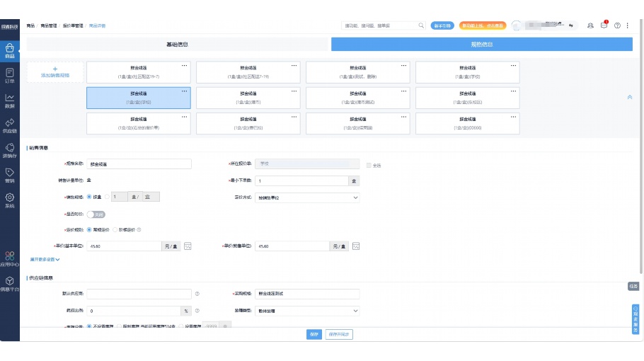Click the 默认供应商 input field
The height and width of the screenshot is (361, 644).
tap(139, 294)
